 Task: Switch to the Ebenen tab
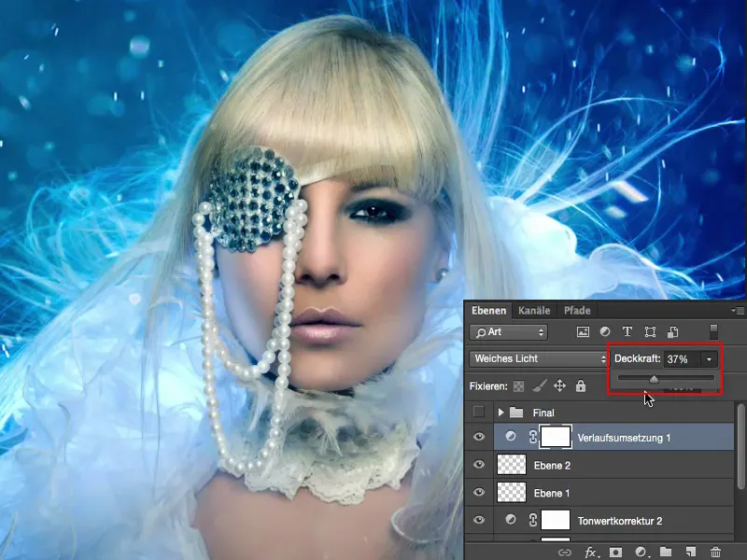pyautogui.click(x=488, y=311)
